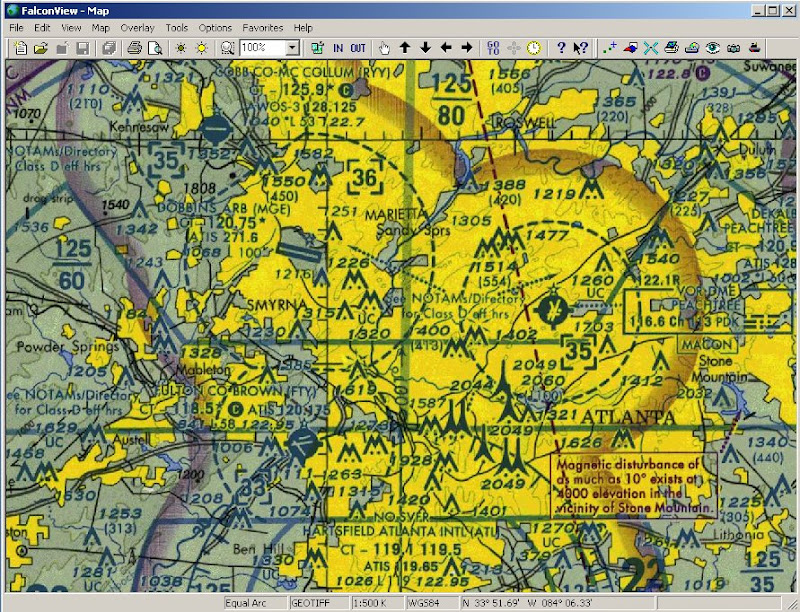Viewport: 800px width, 612px height.
Task: Open the View menu
Action: coord(71,28)
